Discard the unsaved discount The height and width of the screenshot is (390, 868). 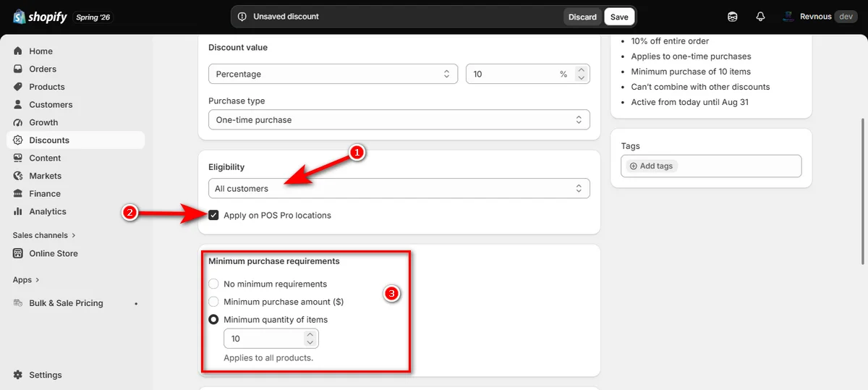point(582,17)
